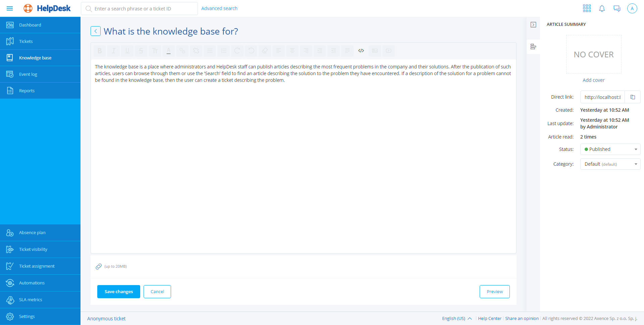This screenshot has width=644, height=325.
Task: Open Automations from the sidebar
Action: pos(32,283)
